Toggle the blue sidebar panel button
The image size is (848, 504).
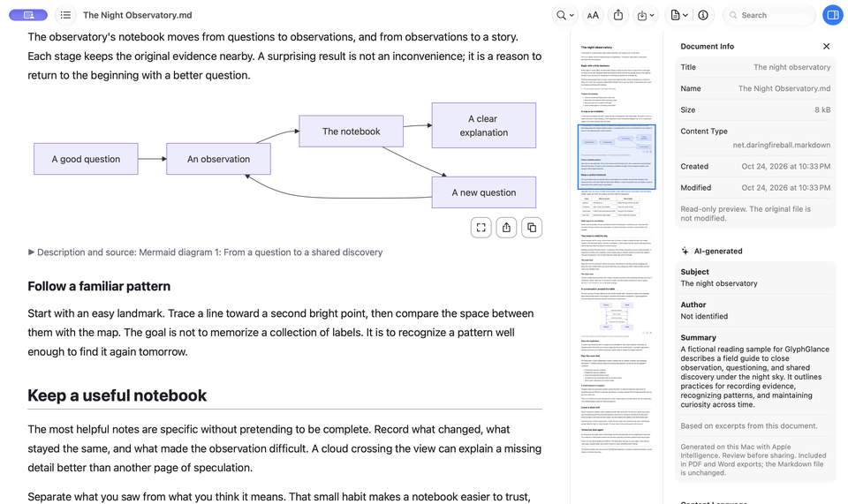click(833, 15)
